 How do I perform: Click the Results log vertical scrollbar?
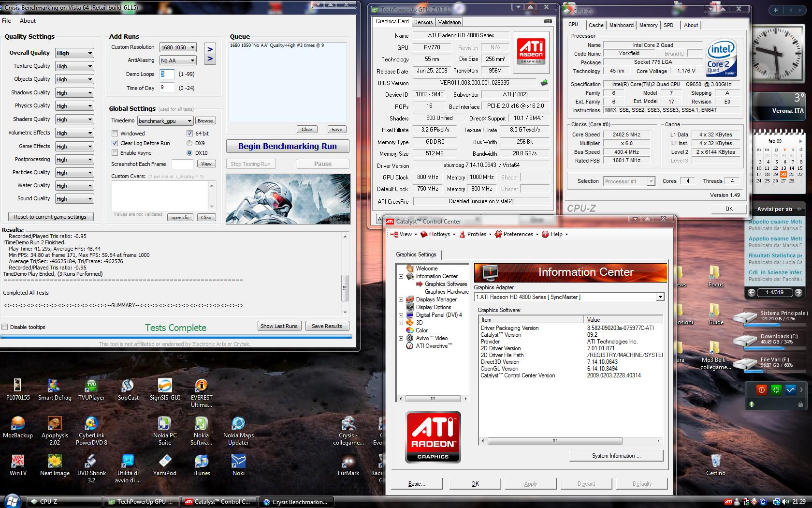pyautogui.click(x=345, y=274)
